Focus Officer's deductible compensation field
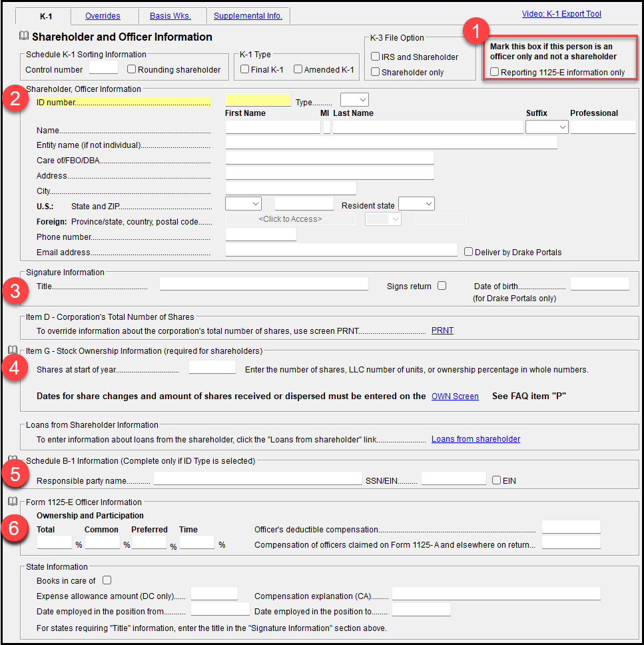Image resolution: width=644 pixels, height=645 pixels. [571, 527]
